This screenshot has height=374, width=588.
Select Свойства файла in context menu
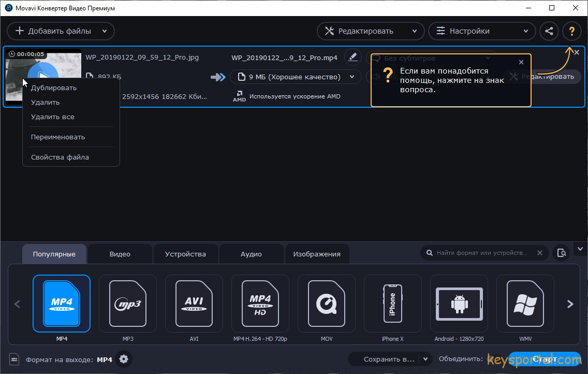click(x=60, y=157)
